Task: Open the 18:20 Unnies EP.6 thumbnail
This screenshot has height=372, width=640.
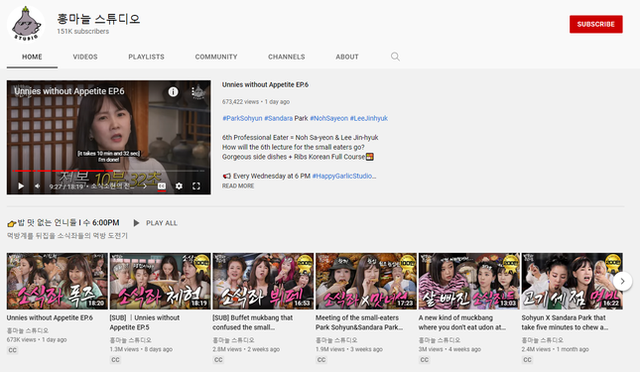Action: pos(57,281)
